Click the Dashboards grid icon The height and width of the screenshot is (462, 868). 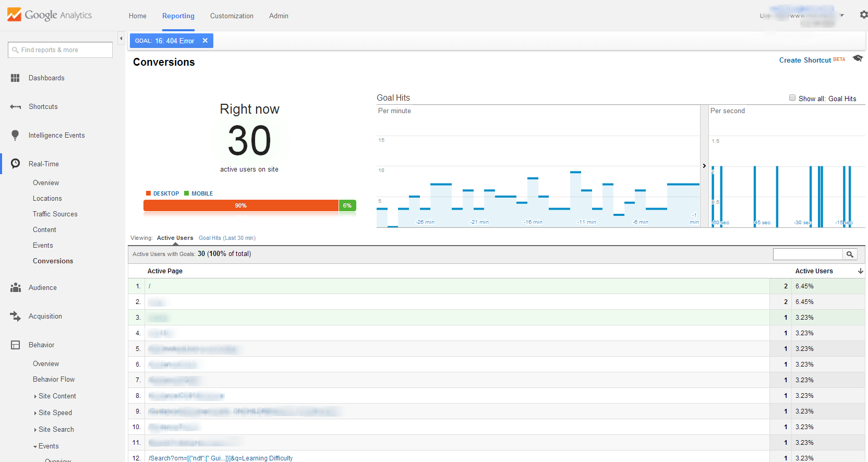click(x=15, y=78)
